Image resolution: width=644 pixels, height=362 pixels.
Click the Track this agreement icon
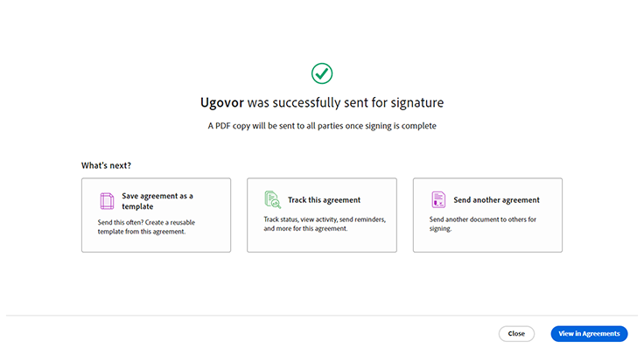pyautogui.click(x=272, y=199)
